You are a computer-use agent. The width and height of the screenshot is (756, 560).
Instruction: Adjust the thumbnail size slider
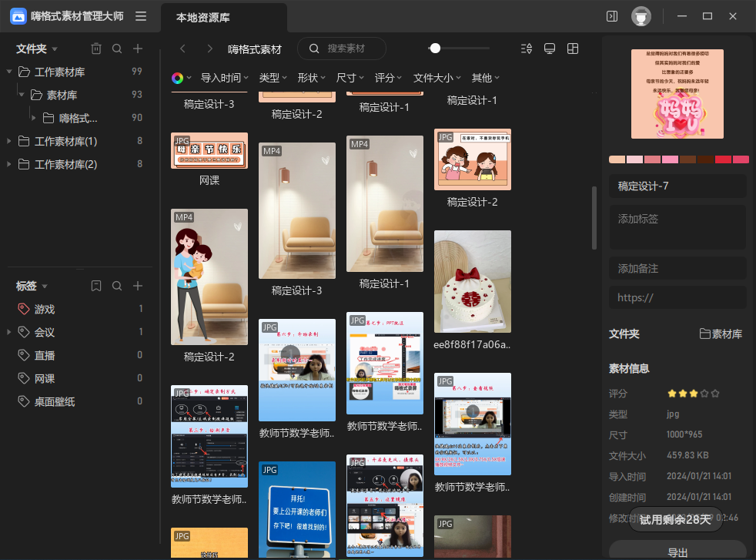tap(435, 49)
